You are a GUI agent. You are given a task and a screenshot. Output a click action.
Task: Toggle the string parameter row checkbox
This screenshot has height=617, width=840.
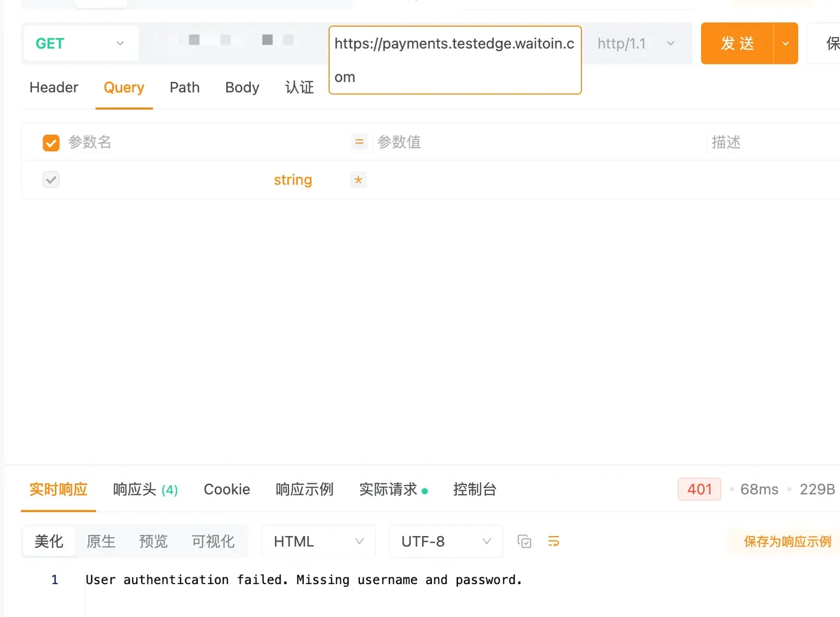[51, 180]
